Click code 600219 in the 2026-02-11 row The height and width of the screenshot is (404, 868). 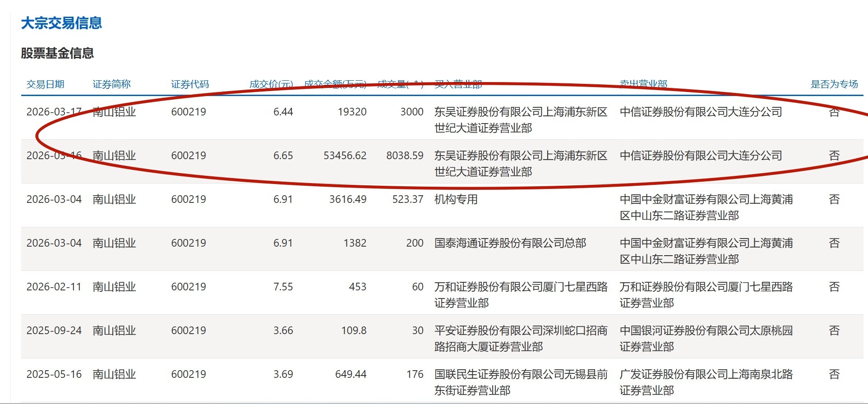point(188,287)
